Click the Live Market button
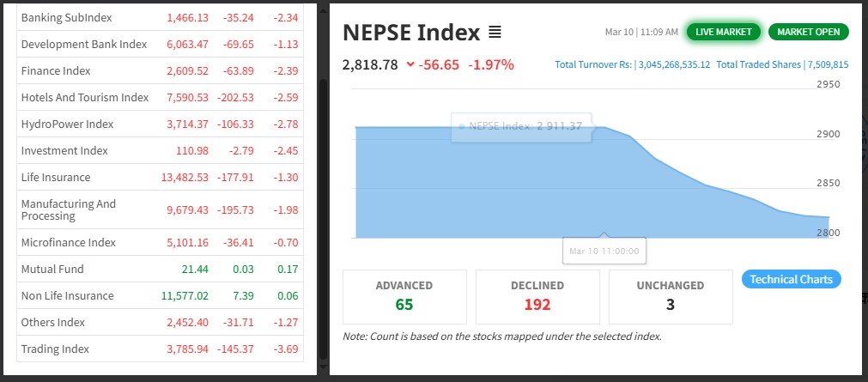 [x=723, y=32]
